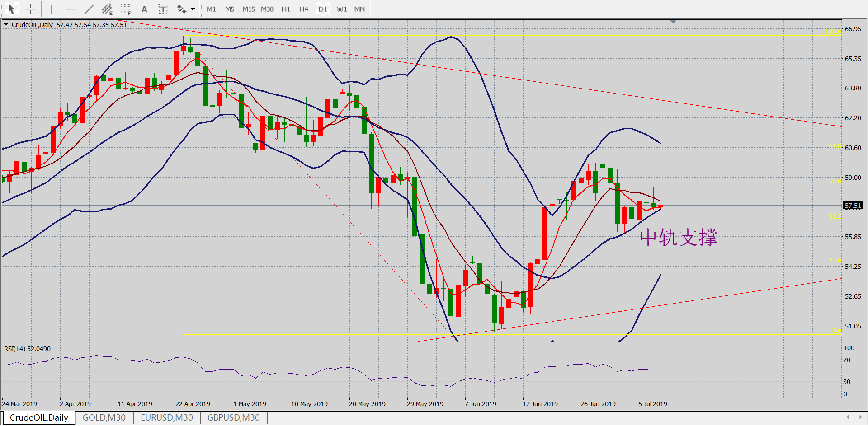
Task: Click the 26 Jun 2019 date label
Action: pyautogui.click(x=598, y=404)
